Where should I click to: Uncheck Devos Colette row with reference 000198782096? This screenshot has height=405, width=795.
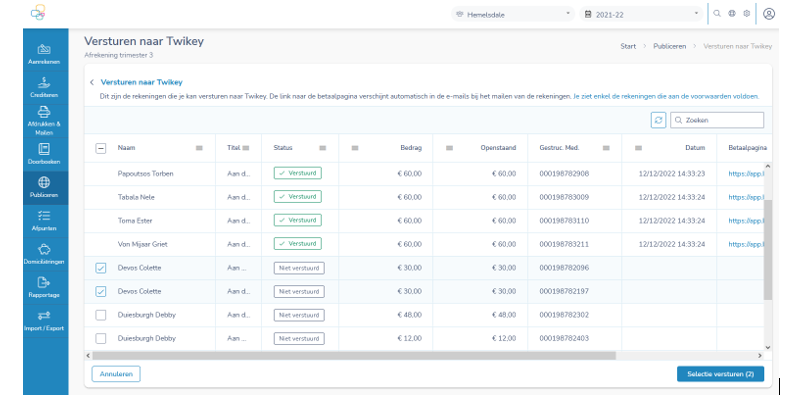[101, 268]
